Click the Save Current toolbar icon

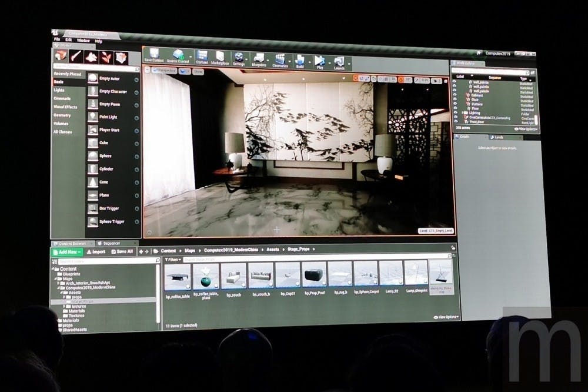coord(154,55)
